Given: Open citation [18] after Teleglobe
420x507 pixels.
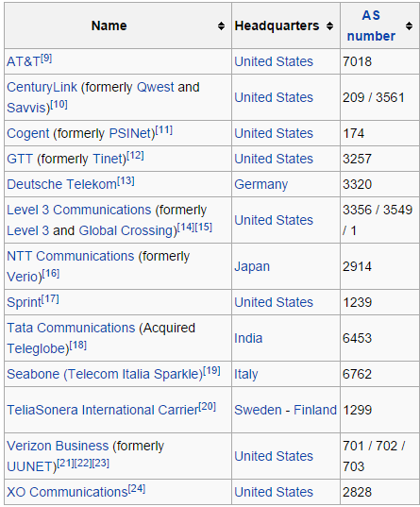Looking at the screenshot, I should [x=78, y=346].
